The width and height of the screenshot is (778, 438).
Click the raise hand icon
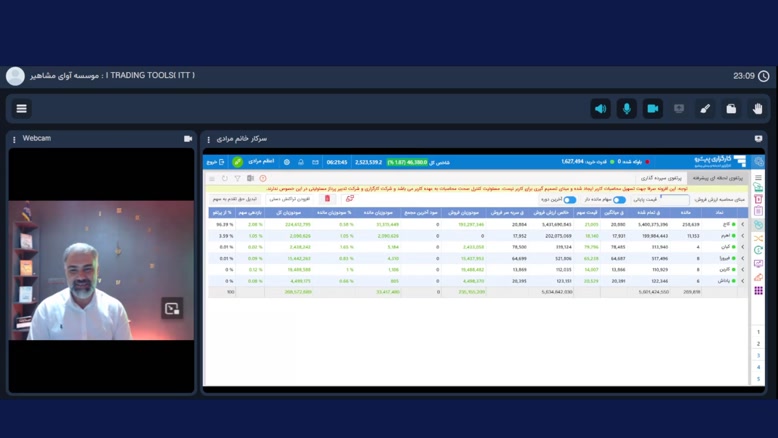click(758, 108)
